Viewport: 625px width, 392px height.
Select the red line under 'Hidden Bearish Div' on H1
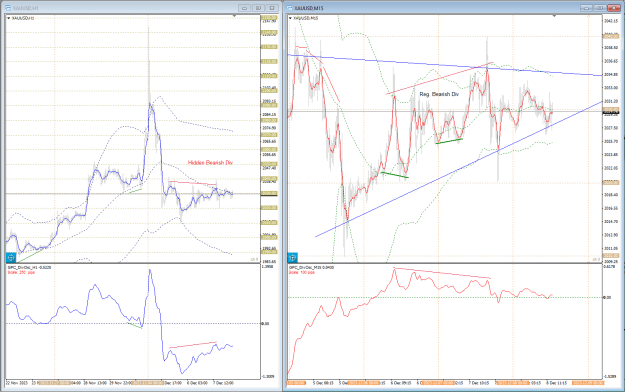(192, 183)
